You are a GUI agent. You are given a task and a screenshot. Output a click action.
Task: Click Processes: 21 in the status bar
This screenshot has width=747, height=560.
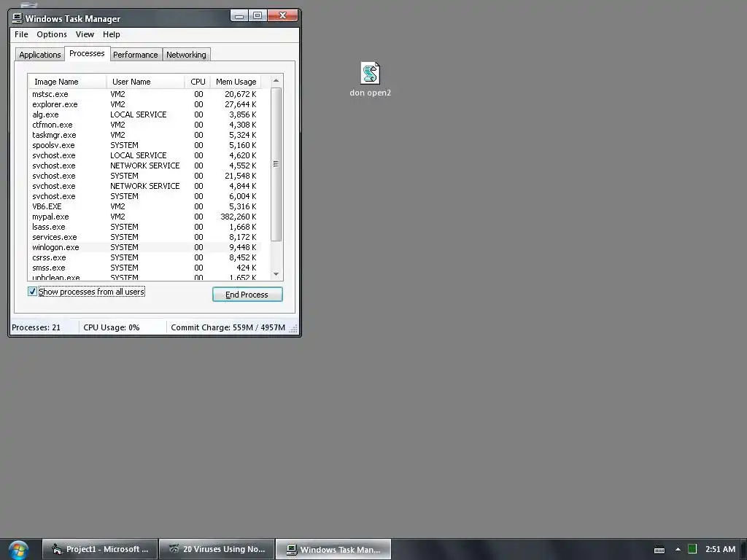(36, 327)
